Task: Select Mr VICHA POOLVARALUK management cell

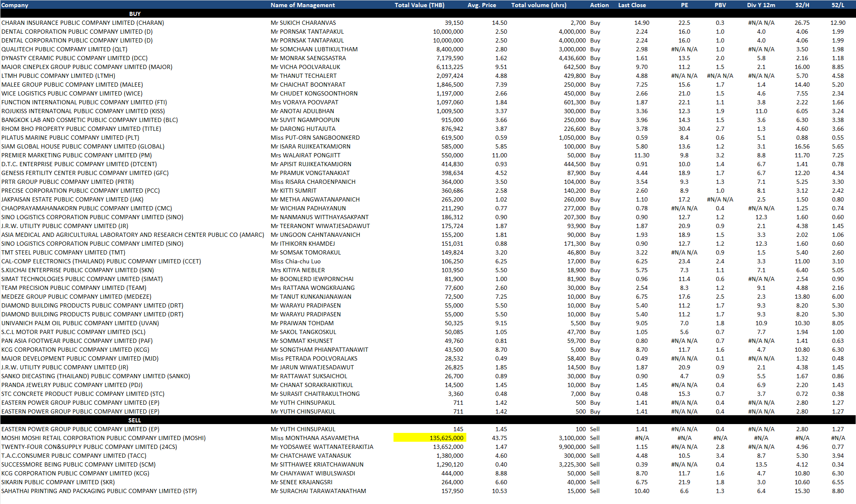Action: tap(306, 67)
